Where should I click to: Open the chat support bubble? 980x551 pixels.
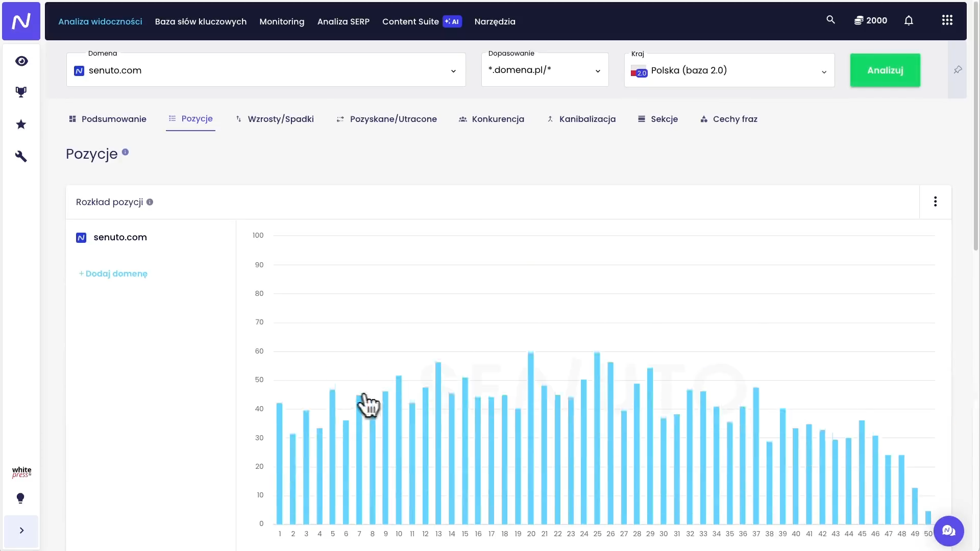948,531
